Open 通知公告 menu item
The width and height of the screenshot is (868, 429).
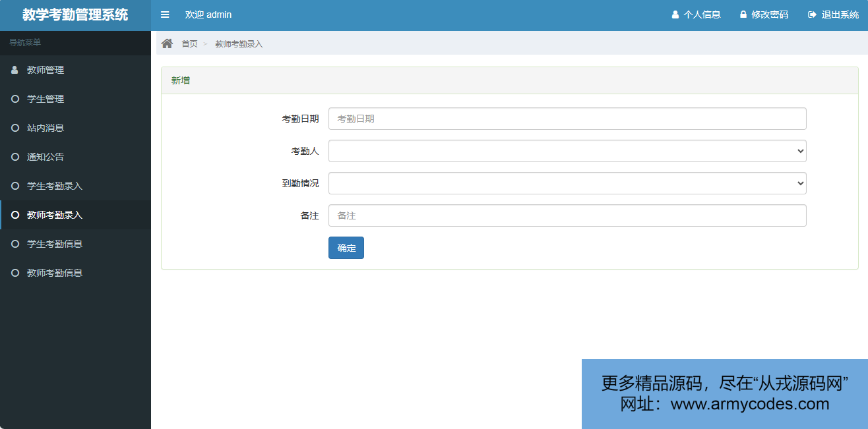tap(75, 157)
